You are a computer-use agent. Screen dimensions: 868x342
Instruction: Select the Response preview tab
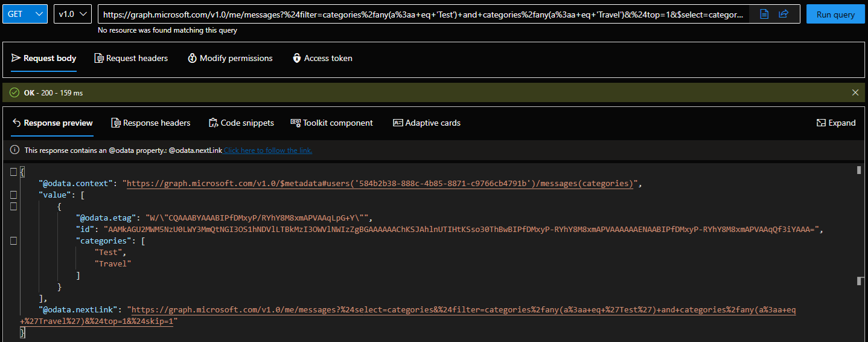tap(52, 123)
